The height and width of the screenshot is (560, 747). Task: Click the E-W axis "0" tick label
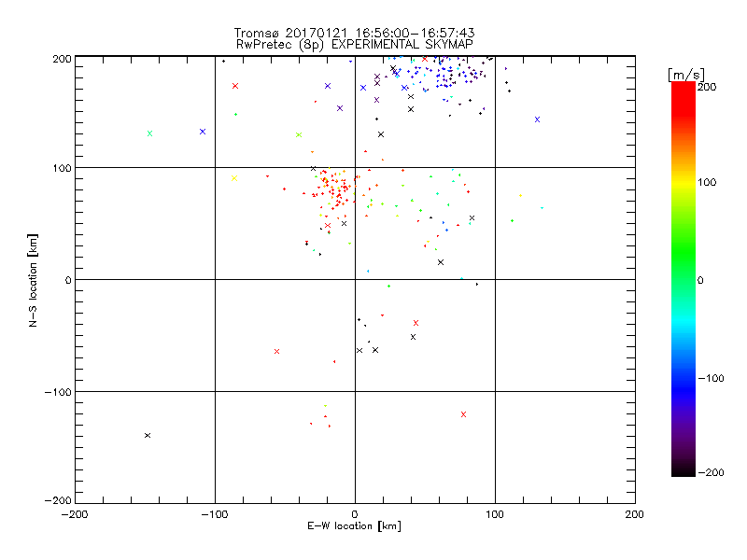pos(355,514)
